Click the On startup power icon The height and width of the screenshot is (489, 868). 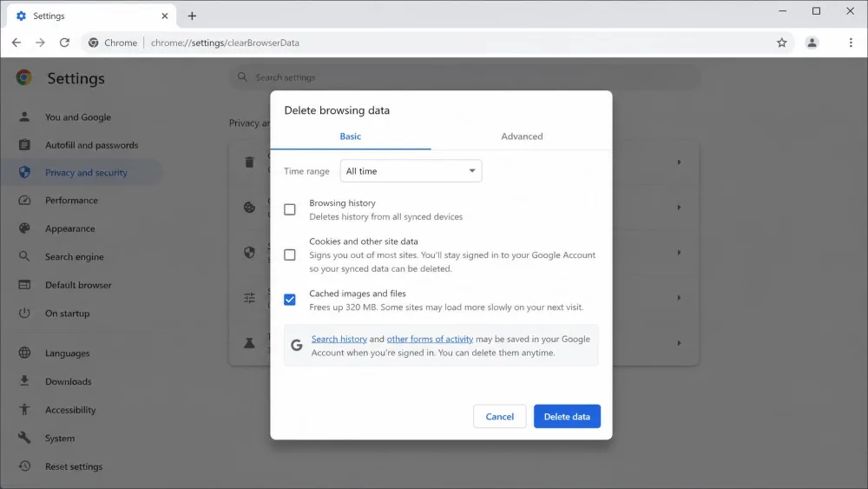click(x=24, y=313)
